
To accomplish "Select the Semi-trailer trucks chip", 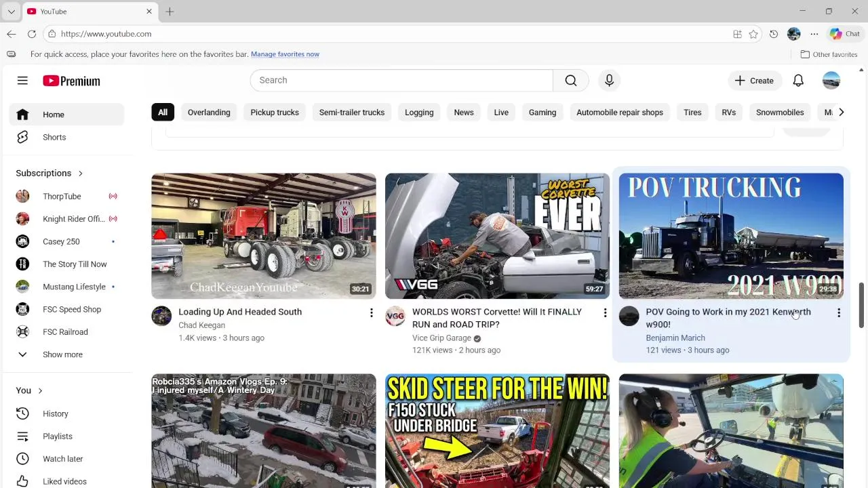I will tap(352, 113).
